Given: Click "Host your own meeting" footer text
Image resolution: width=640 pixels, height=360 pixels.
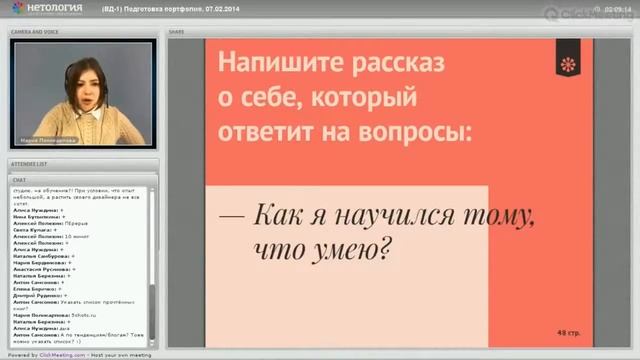Looking at the screenshot, I should (121, 355).
